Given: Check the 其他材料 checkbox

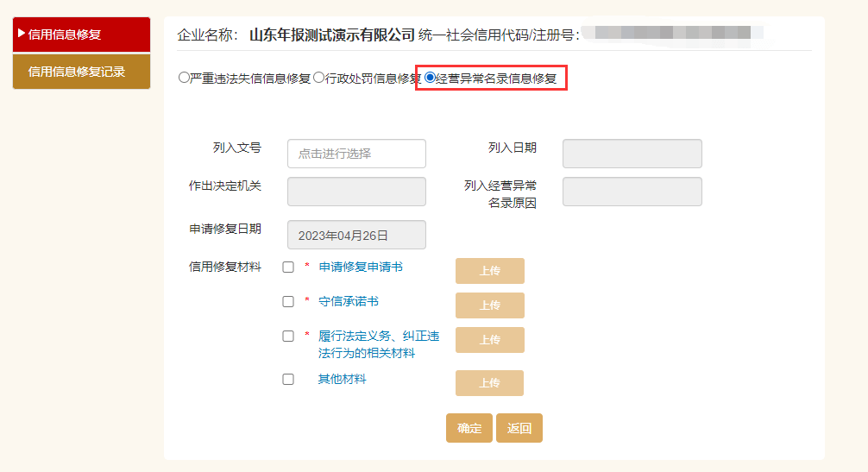Looking at the screenshot, I should point(288,379).
